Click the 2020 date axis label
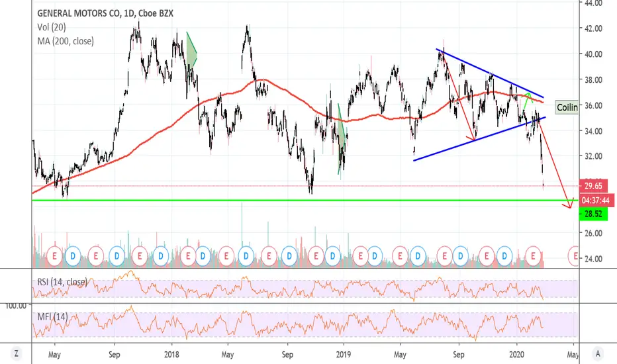The height and width of the screenshot is (364, 617). (x=516, y=355)
